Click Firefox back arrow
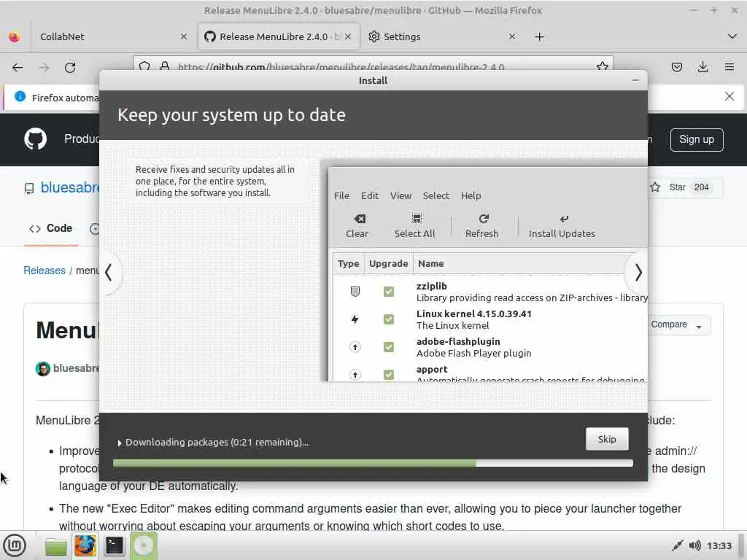This screenshot has width=747, height=560. coord(18,68)
